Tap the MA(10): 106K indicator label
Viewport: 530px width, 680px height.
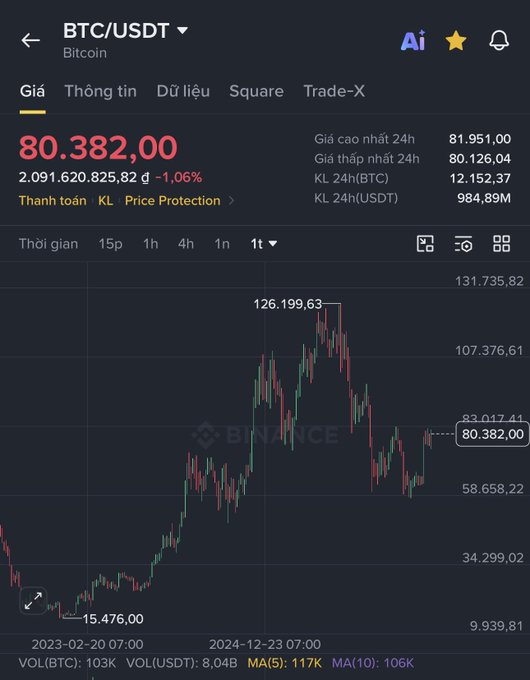373,663
